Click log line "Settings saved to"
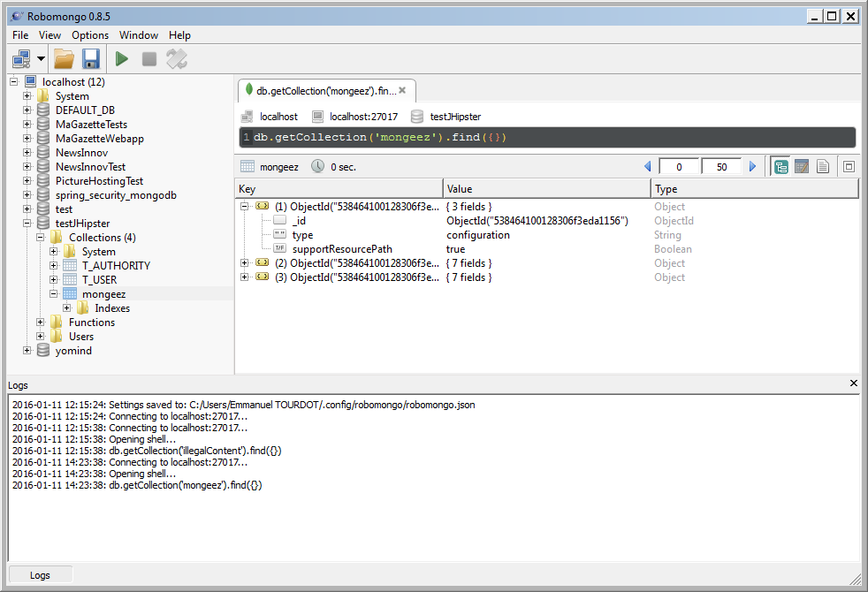Viewport: 868px width, 592px height. coord(244,405)
